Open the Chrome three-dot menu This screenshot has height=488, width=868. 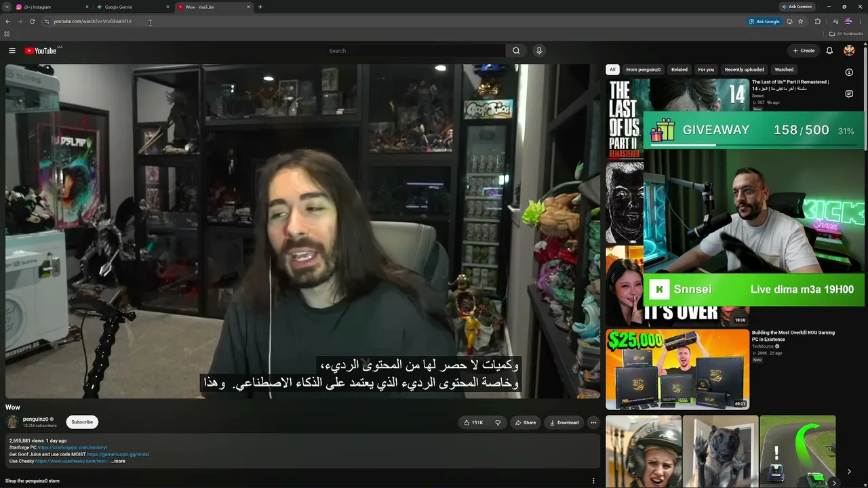click(x=861, y=22)
